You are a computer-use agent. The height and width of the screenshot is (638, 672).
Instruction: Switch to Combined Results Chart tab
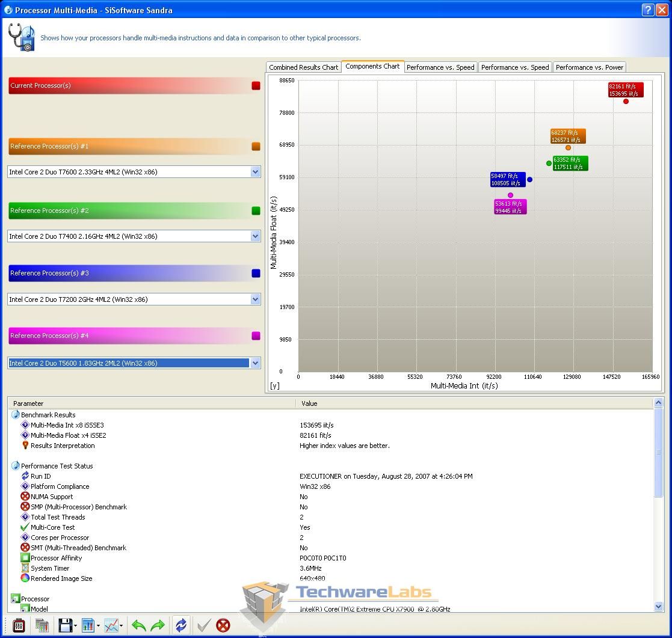(303, 67)
